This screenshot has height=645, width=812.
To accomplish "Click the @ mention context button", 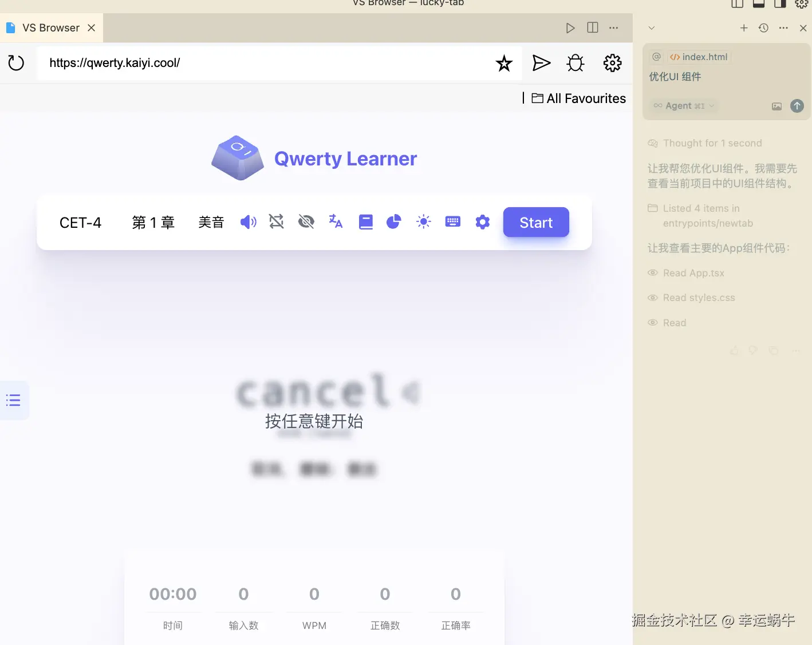I will click(656, 57).
